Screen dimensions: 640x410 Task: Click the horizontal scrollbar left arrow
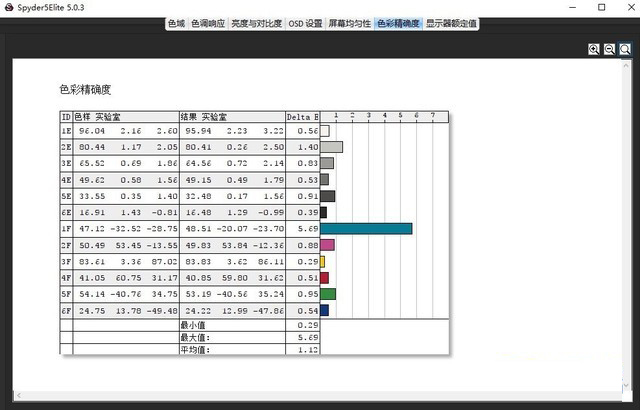18,395
